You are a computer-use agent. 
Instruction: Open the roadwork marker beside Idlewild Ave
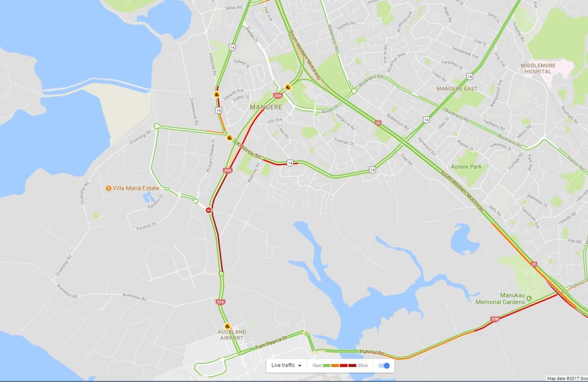pos(216,95)
